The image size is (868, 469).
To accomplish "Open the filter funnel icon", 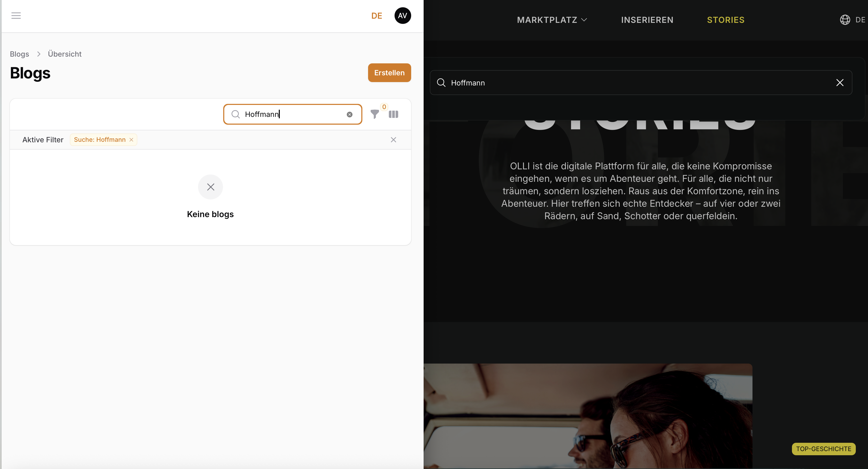I will pyautogui.click(x=374, y=114).
